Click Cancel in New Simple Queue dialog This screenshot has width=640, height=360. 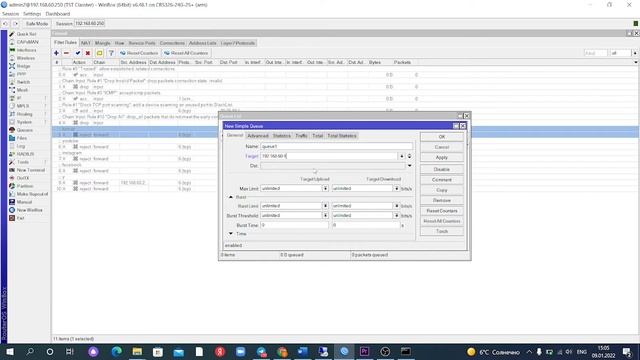click(442, 147)
